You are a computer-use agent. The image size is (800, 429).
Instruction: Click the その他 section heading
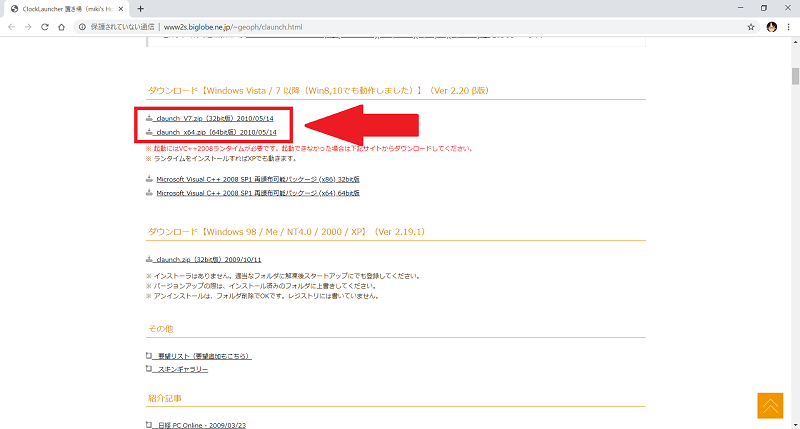(161, 329)
